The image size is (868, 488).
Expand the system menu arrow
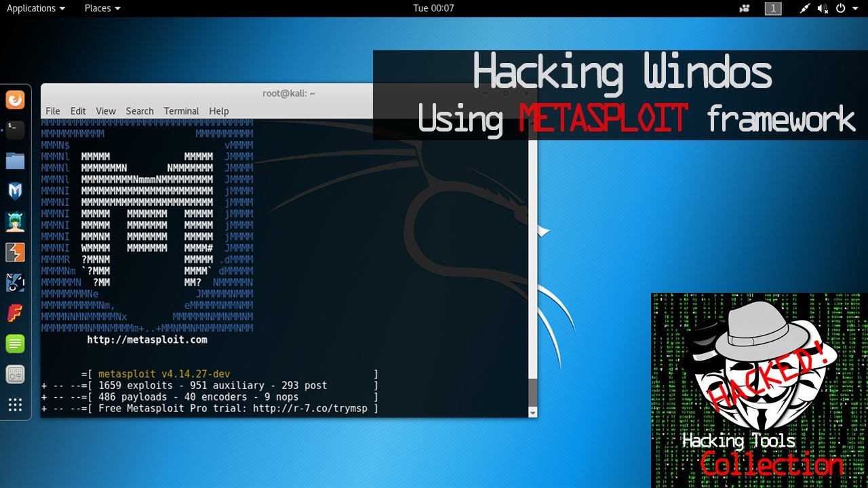(x=856, y=9)
